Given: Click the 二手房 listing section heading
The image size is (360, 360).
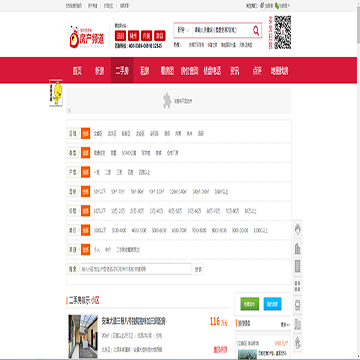Looking at the screenshot, I should [84, 301].
